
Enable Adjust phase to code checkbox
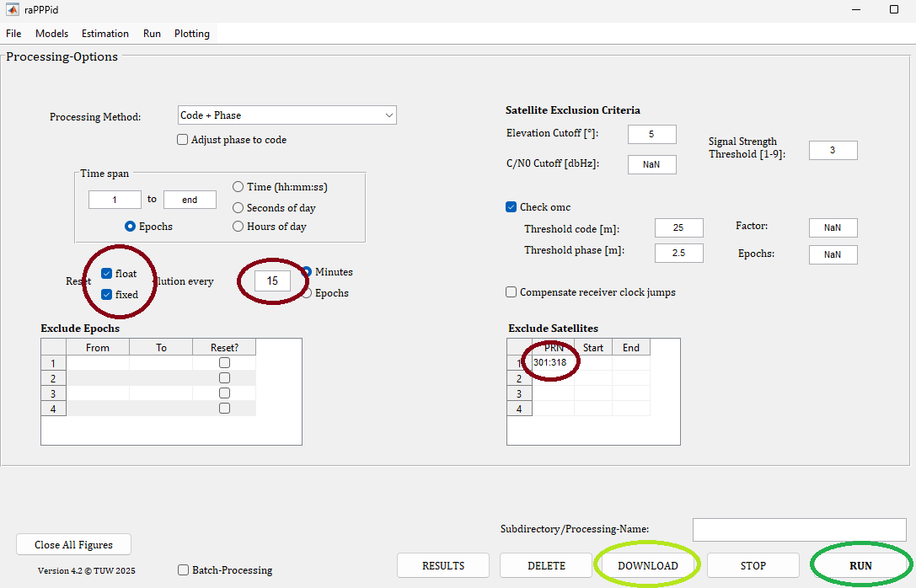click(183, 140)
